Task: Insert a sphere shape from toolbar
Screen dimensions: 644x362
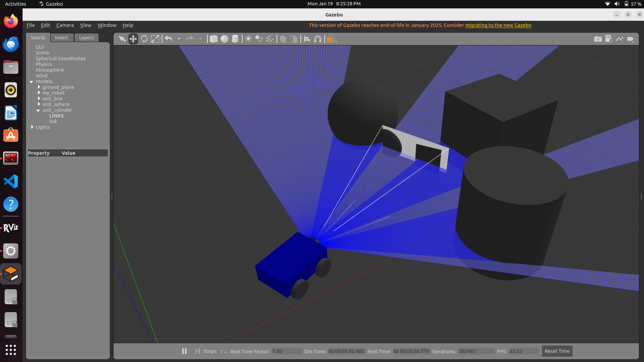Action: tap(224, 39)
